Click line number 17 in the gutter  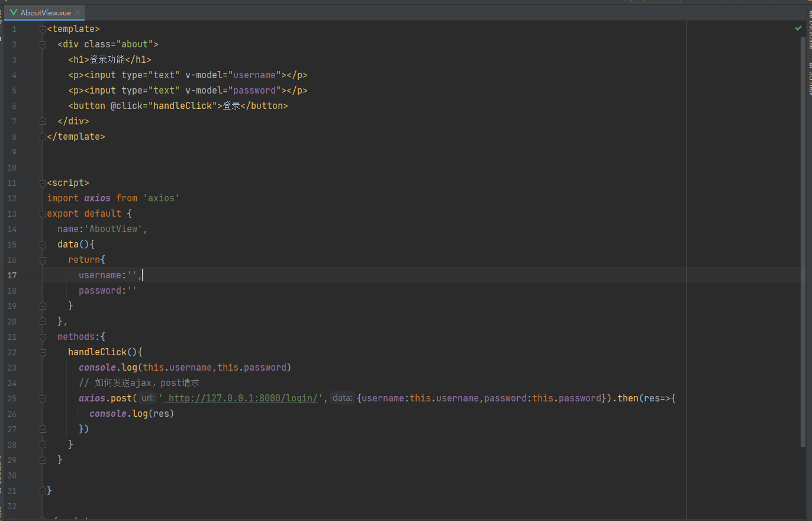pos(12,275)
